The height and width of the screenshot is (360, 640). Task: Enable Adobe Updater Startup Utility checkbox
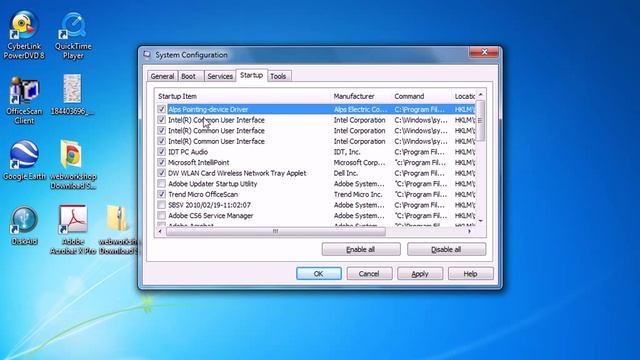point(162,184)
